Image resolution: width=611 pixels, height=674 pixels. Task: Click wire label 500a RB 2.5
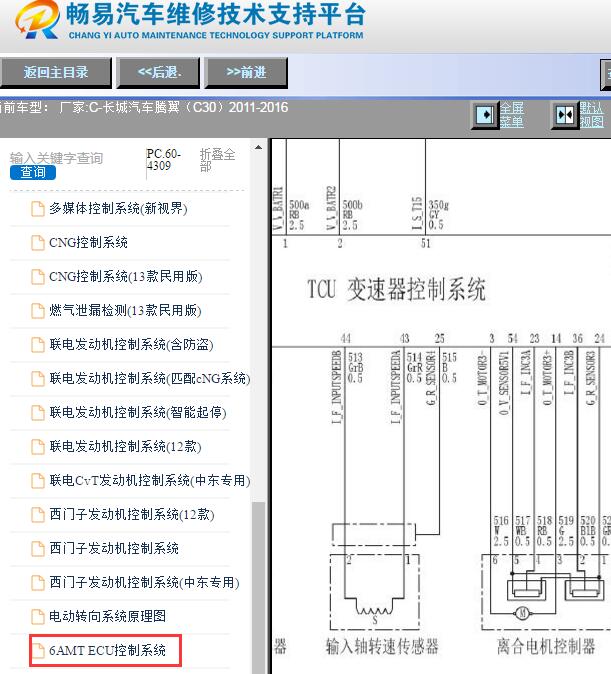(299, 214)
